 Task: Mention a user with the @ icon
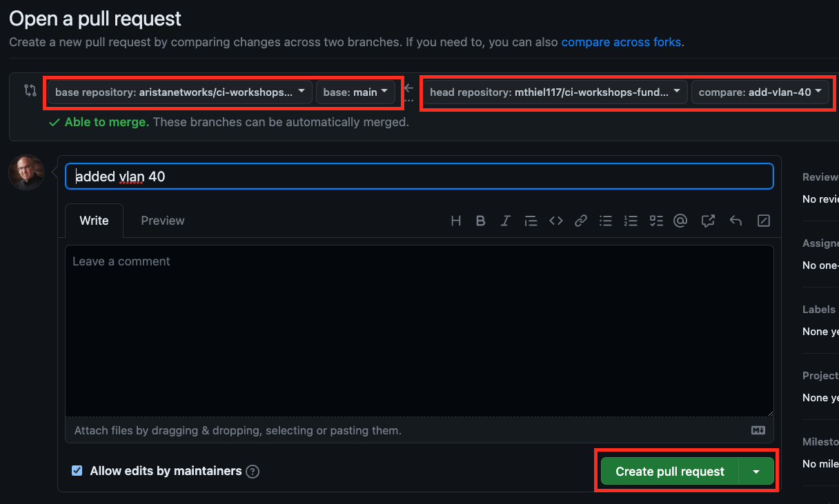coord(680,221)
